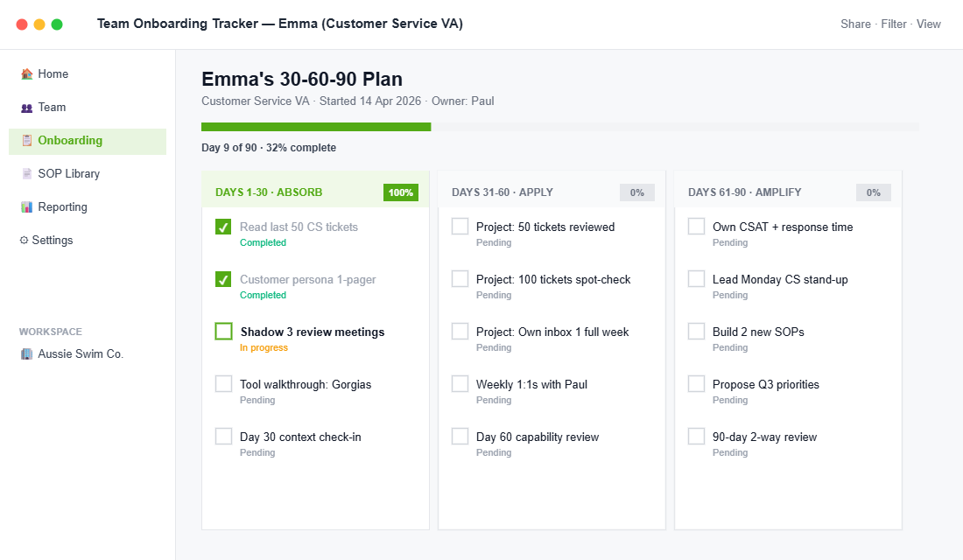Check off Build 2 new SOPs
Image resolution: width=963 pixels, height=560 pixels.
(x=696, y=331)
